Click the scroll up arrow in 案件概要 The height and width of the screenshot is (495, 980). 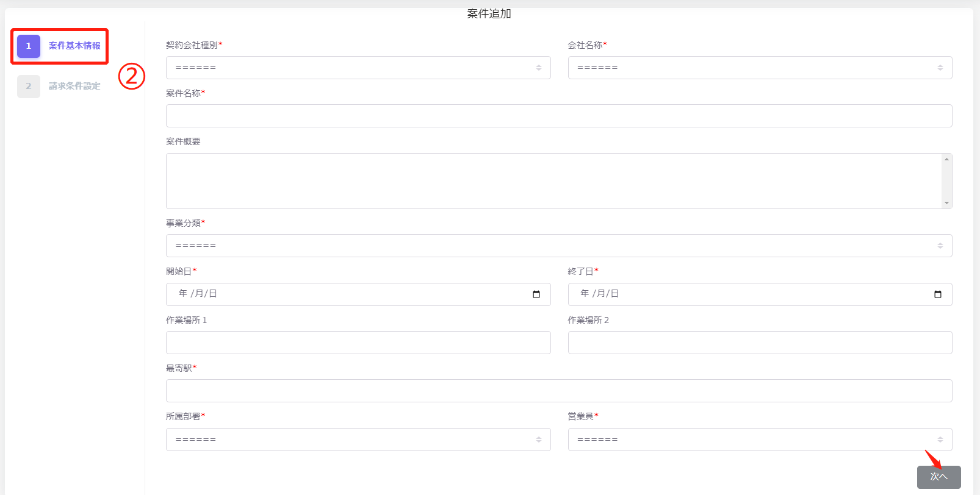tap(946, 159)
